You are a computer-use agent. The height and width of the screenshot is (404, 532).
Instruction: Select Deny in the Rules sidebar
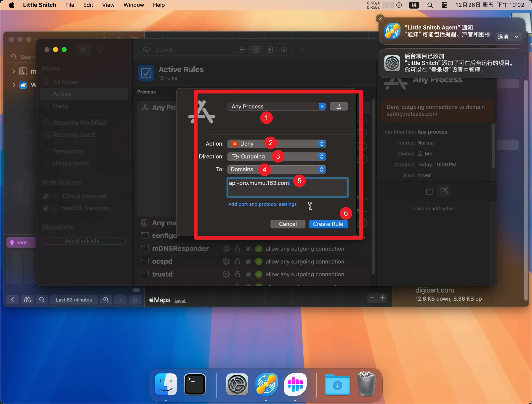pos(84,106)
